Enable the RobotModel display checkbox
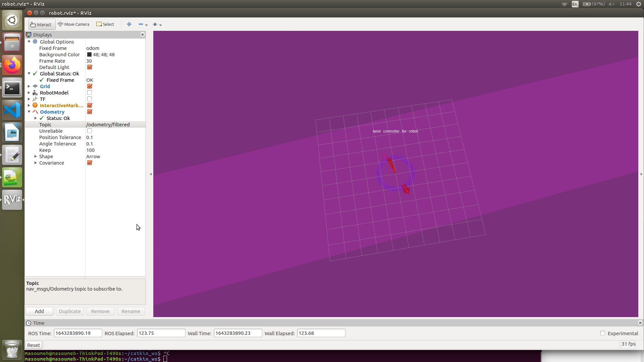This screenshot has height=362, width=644. tap(90, 93)
